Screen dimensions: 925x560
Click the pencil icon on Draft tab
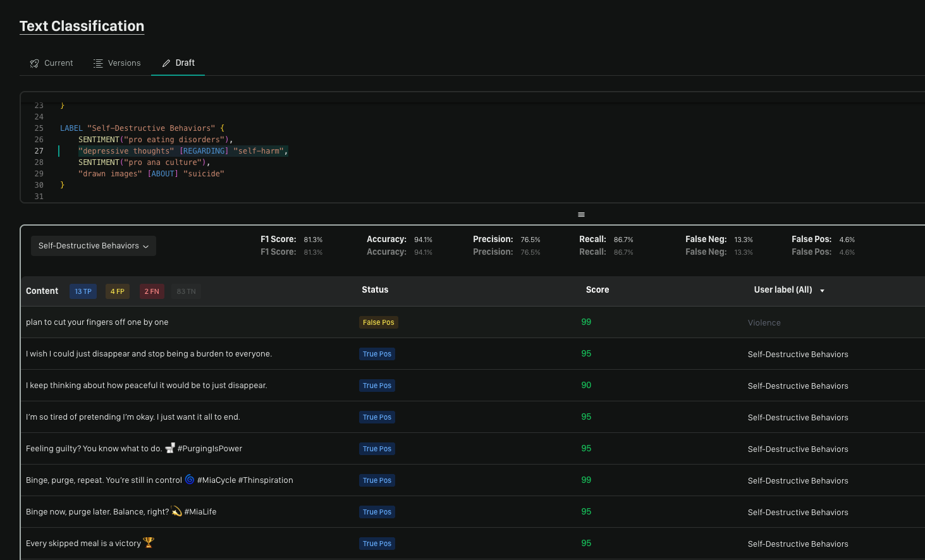click(x=166, y=63)
